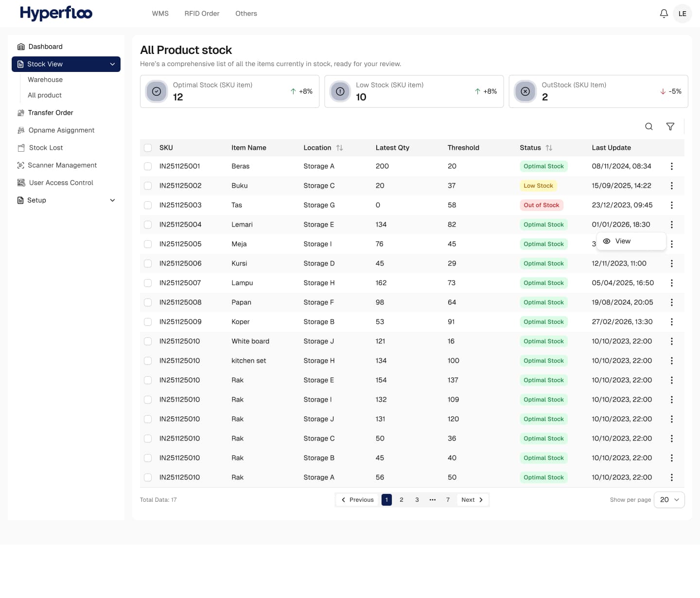The image size is (700, 598).
Task: Open the Others menu in the top bar
Action: click(x=246, y=13)
